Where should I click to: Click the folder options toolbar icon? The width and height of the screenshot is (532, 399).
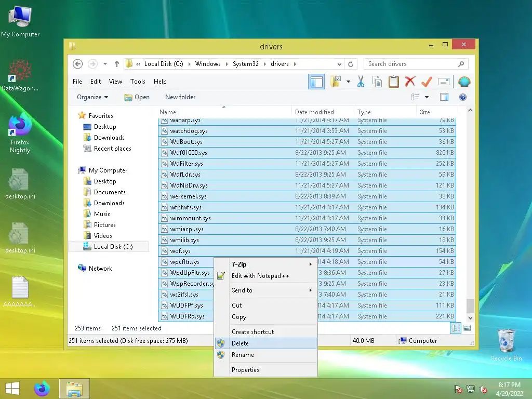tap(336, 82)
